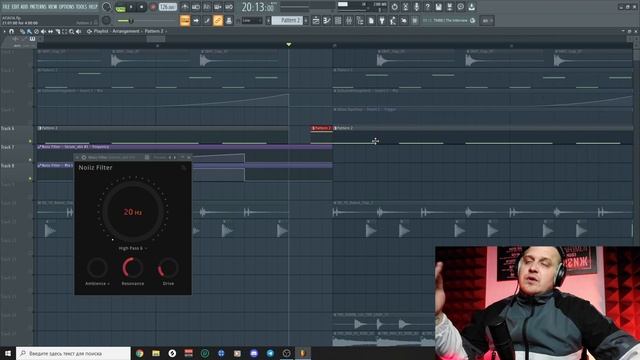Click the metronome icon in top toolbar
This screenshot has height=360, width=640.
[x=185, y=7]
